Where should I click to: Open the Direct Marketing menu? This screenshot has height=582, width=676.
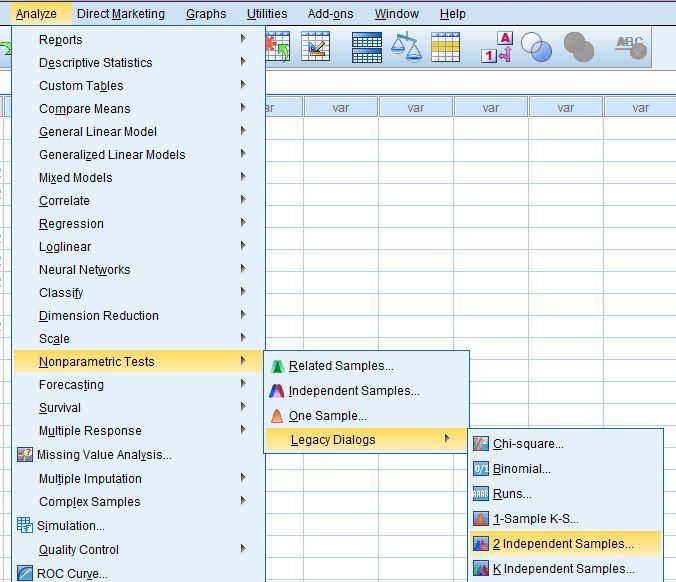[121, 14]
